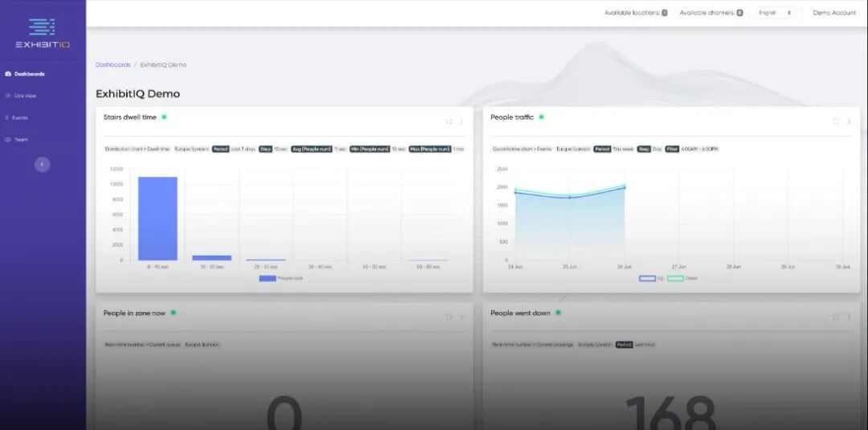Click the Period tag in People traffic
Screen dimensions: 868x430
coord(602,149)
